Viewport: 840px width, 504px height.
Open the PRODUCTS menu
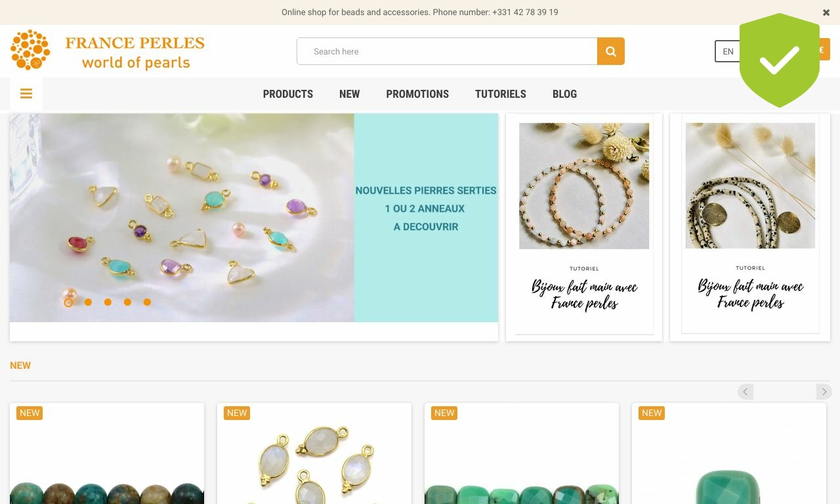point(288,94)
